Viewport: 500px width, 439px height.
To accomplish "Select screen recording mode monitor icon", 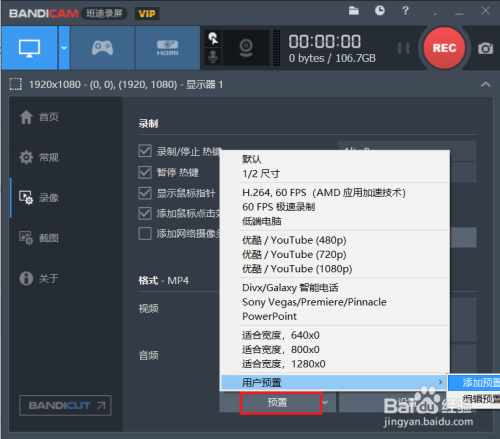I will [x=29, y=48].
